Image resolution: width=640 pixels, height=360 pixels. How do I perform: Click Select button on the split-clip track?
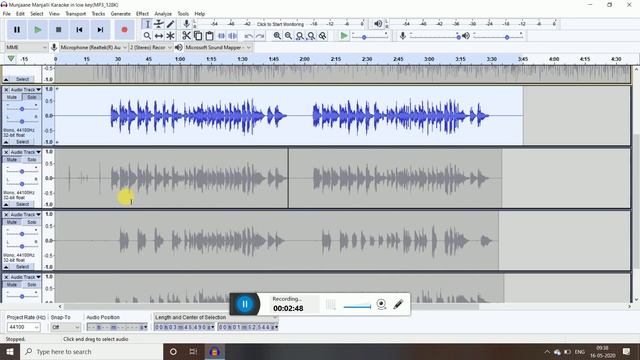[23, 204]
